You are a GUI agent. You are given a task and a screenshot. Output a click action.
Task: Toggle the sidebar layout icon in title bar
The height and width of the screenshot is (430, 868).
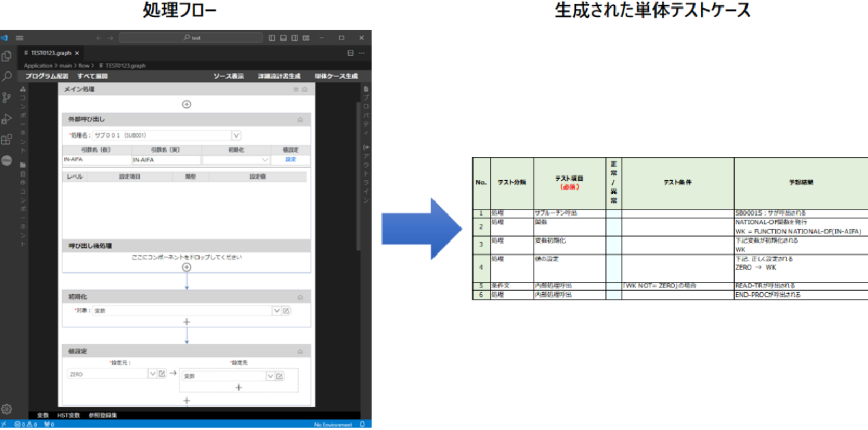[272, 38]
